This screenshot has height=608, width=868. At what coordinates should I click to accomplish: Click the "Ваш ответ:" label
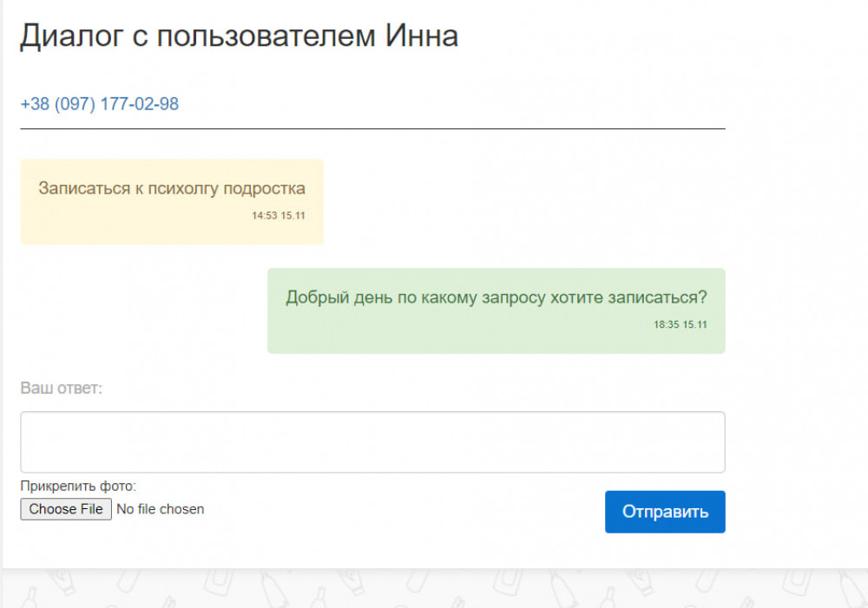[61, 388]
